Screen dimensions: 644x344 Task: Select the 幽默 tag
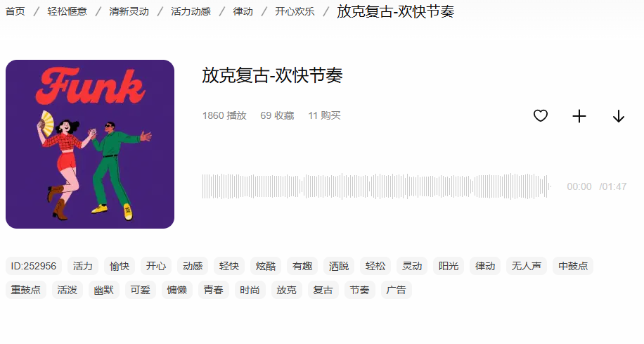pos(103,290)
